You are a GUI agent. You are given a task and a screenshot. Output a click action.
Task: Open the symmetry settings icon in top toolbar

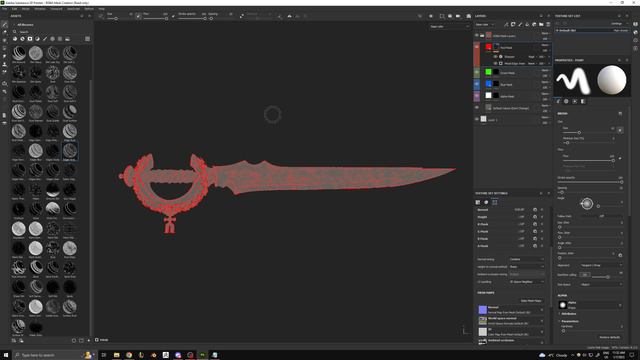289,16
